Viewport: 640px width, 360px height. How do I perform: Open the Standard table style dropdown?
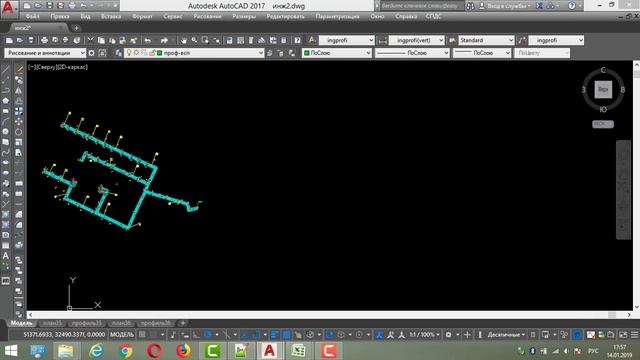coord(486,40)
